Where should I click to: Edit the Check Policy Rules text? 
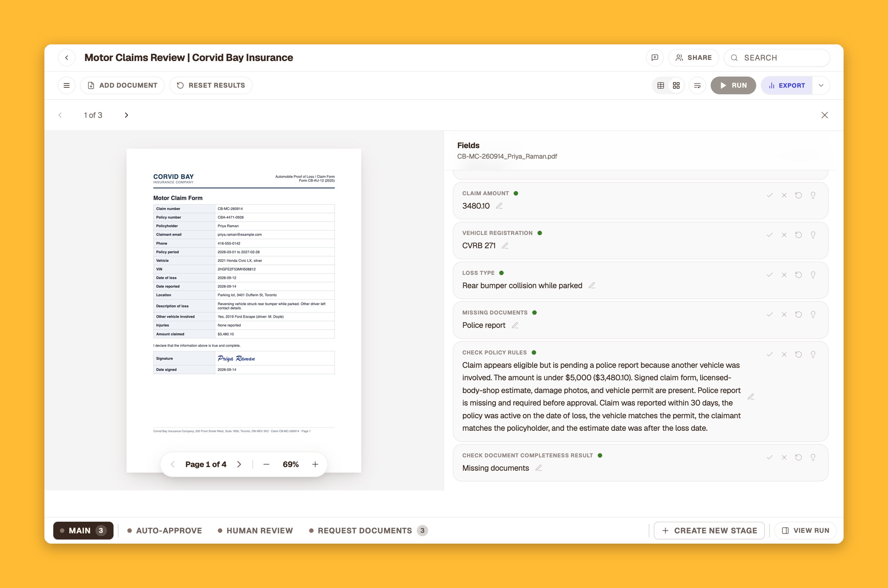click(751, 396)
